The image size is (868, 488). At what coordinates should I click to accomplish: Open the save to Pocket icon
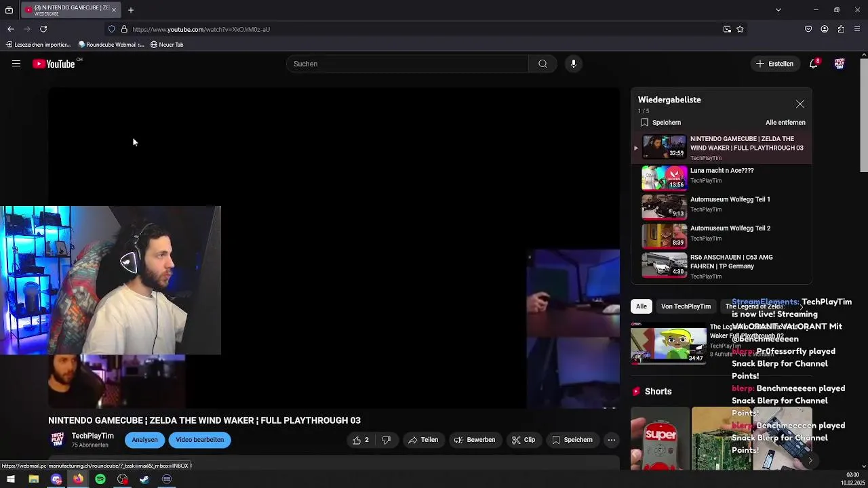(808, 29)
